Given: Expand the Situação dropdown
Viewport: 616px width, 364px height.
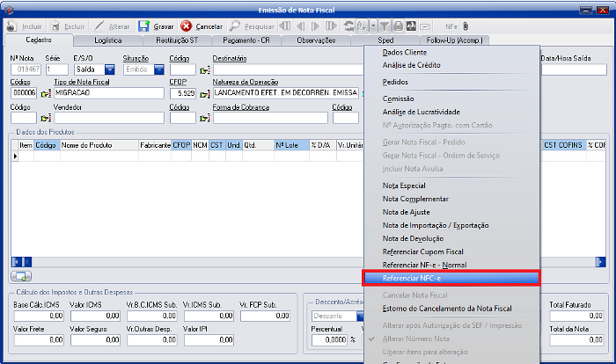Looking at the screenshot, I should pyautogui.click(x=158, y=70).
